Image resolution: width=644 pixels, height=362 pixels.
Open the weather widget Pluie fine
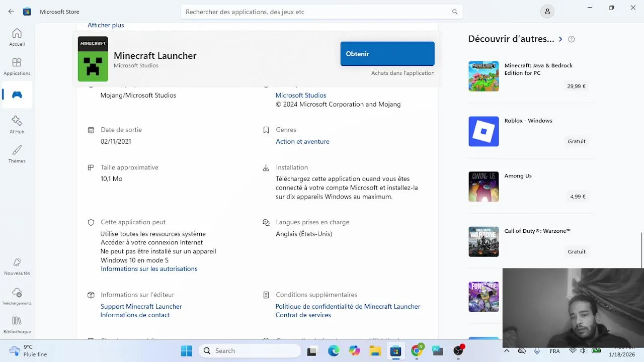pos(29,350)
